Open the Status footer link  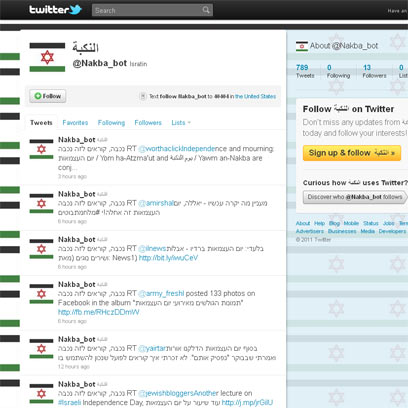click(x=371, y=223)
